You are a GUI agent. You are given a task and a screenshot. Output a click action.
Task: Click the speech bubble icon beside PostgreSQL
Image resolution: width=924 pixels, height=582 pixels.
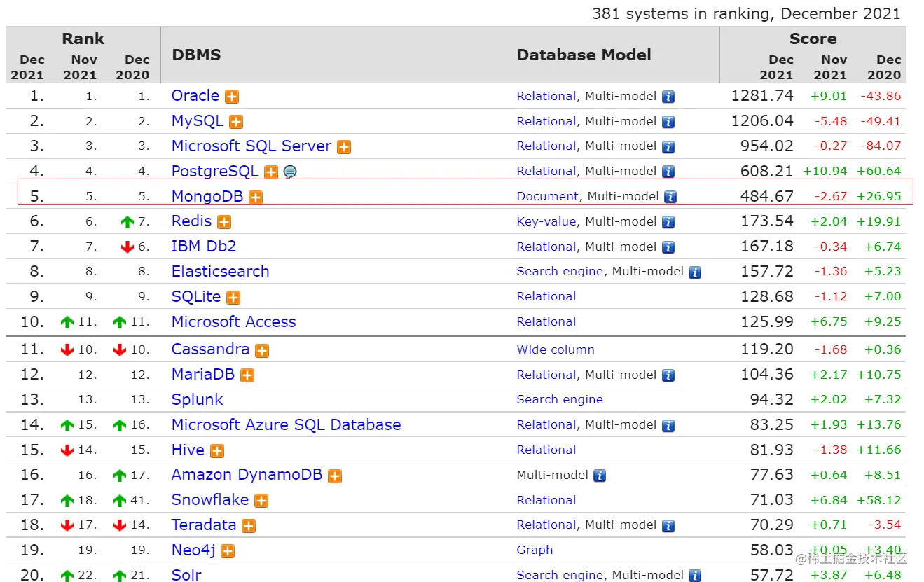point(290,172)
